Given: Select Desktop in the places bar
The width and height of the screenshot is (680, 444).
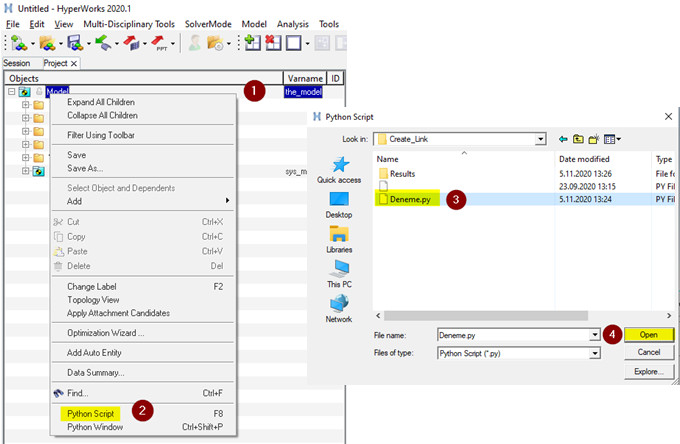Looking at the screenshot, I should 339,205.
